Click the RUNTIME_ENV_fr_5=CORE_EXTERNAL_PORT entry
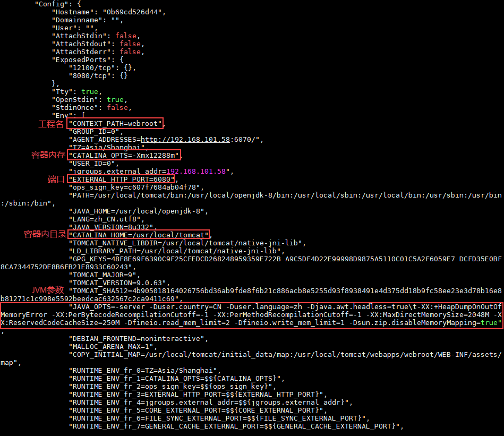Screen dimensions: 504x436 click(x=198, y=411)
